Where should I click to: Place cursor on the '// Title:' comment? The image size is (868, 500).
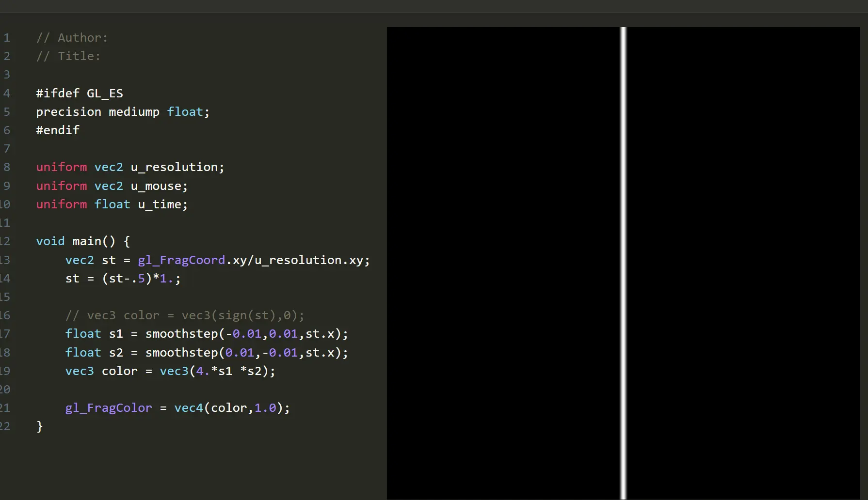(x=68, y=56)
